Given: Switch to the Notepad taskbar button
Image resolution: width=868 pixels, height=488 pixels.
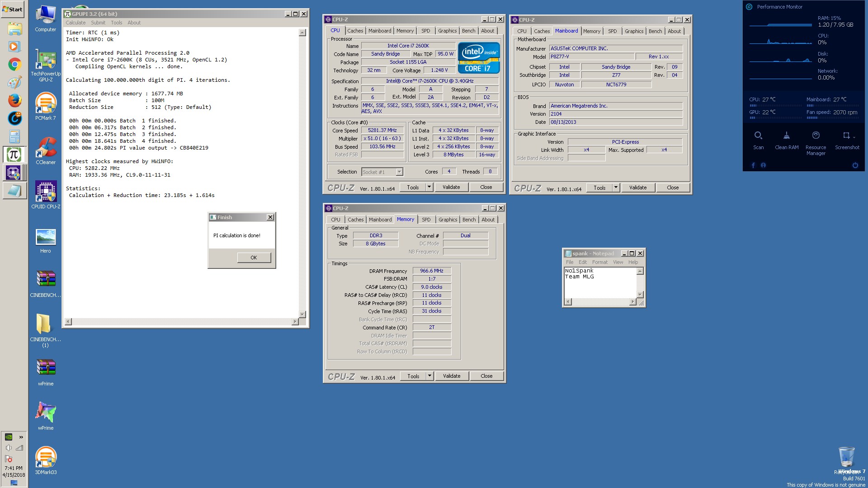Looking at the screenshot, I should 14,191.
